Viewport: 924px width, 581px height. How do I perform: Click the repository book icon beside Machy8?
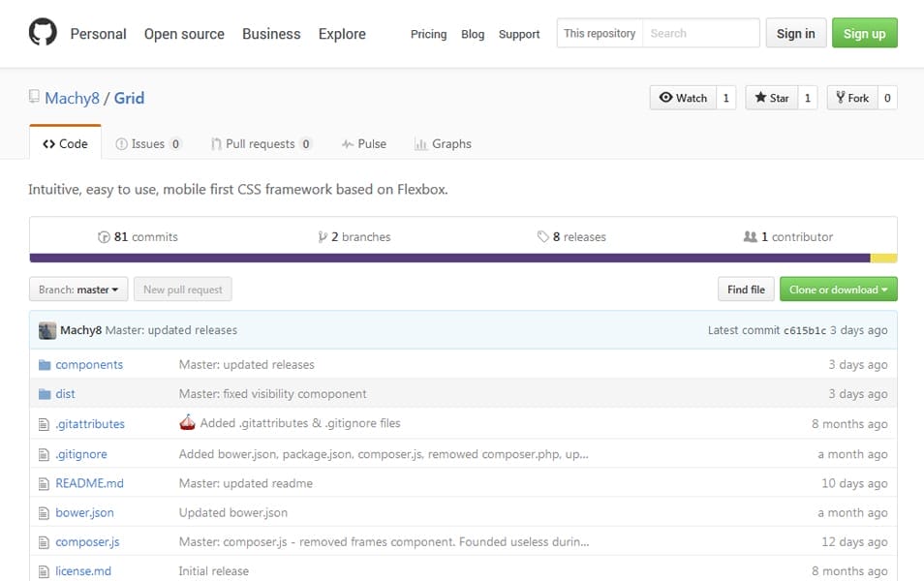(34, 96)
